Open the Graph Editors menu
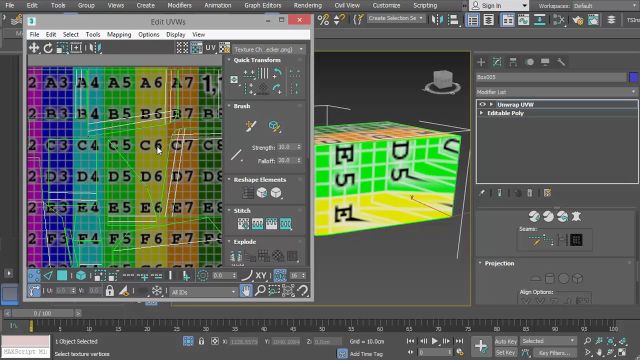 coord(262,5)
